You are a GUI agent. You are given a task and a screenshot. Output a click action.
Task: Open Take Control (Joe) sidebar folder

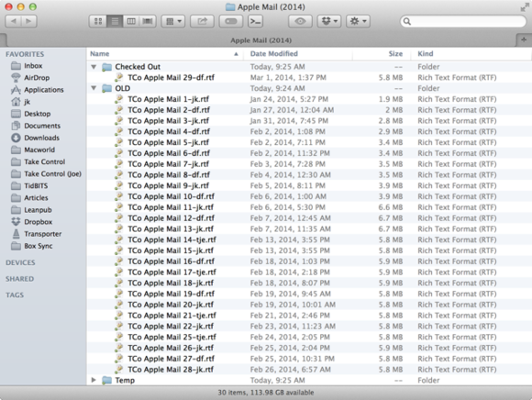[x=52, y=173]
